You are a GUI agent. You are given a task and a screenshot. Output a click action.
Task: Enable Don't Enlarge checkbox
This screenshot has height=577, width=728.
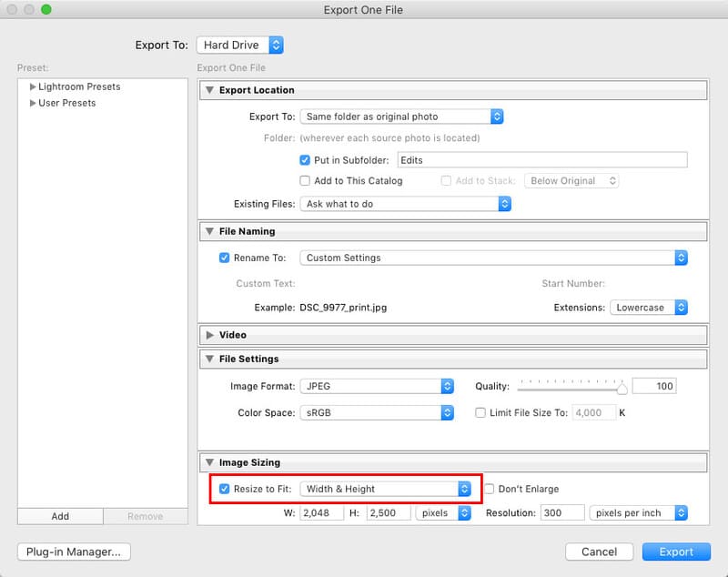point(490,489)
